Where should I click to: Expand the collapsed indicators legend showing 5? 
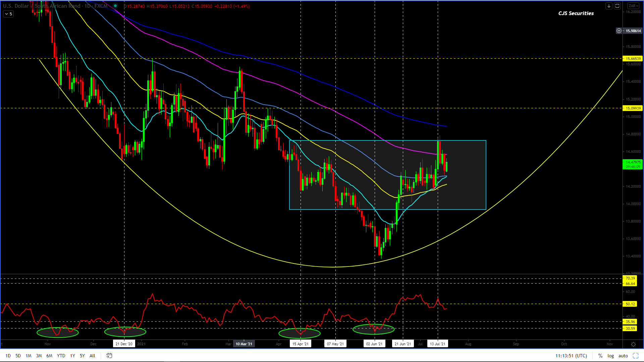coord(8,14)
